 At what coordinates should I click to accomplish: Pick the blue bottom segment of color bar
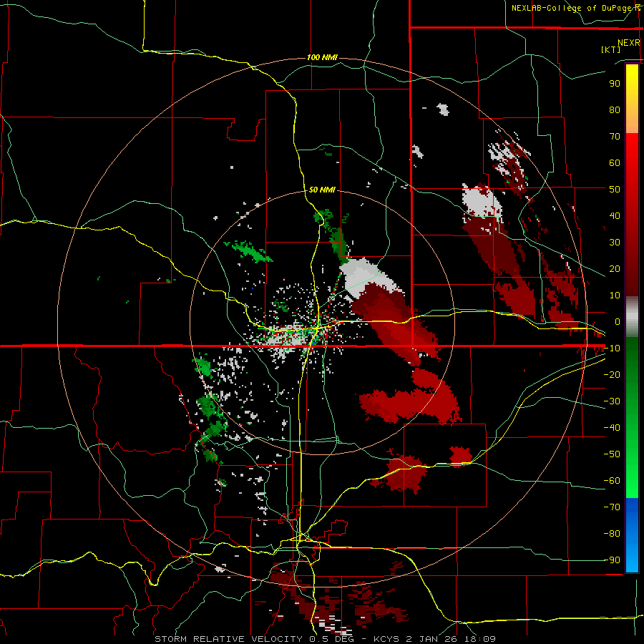pyautogui.click(x=632, y=535)
